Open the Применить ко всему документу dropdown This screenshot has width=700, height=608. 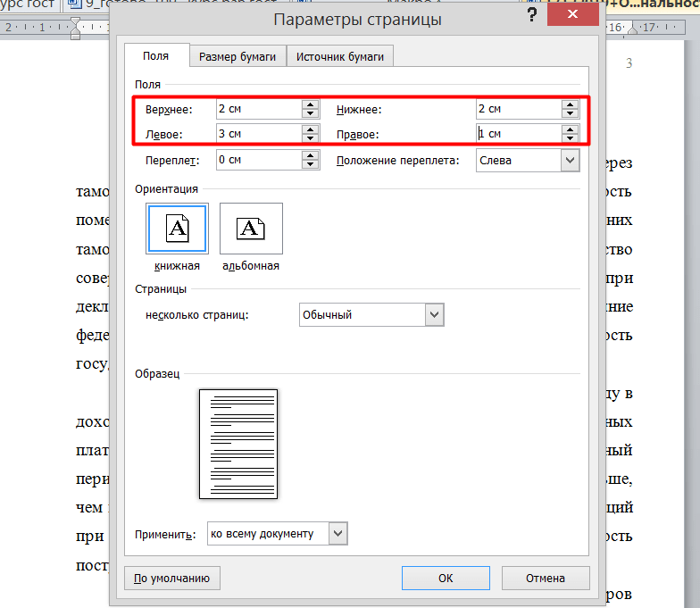tap(277, 534)
